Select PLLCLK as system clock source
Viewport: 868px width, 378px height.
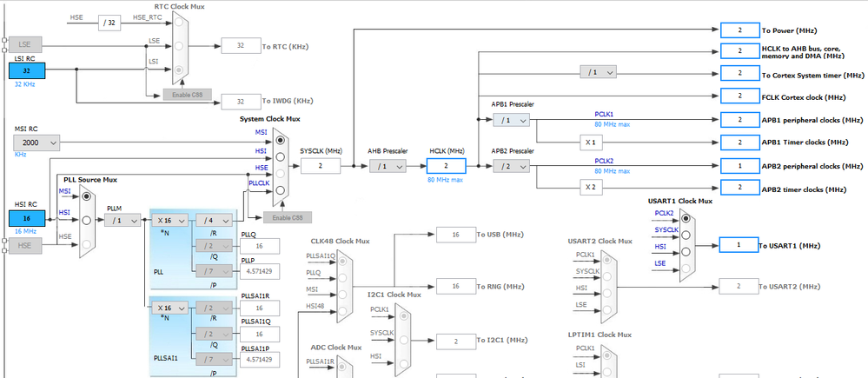click(280, 190)
